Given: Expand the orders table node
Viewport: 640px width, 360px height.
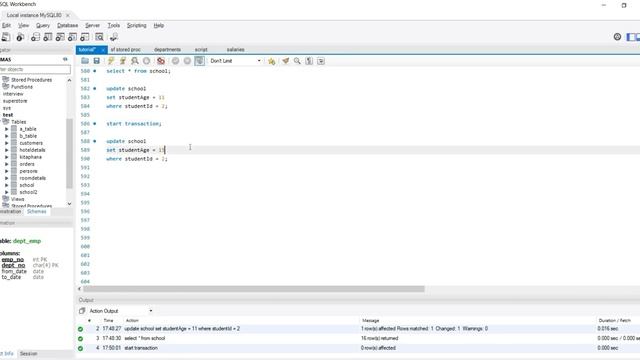Looking at the screenshot, I should pyautogui.click(x=7, y=164).
